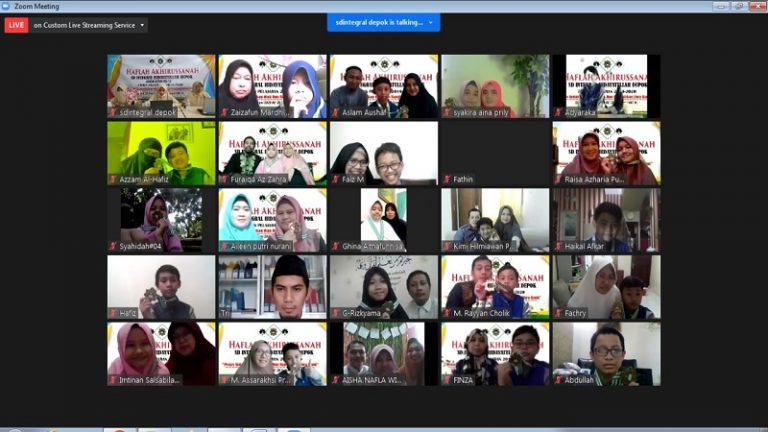This screenshot has height=432, width=768.
Task: Click muted mic icon beside Raisa Azharia Pu
Action: (x=558, y=179)
